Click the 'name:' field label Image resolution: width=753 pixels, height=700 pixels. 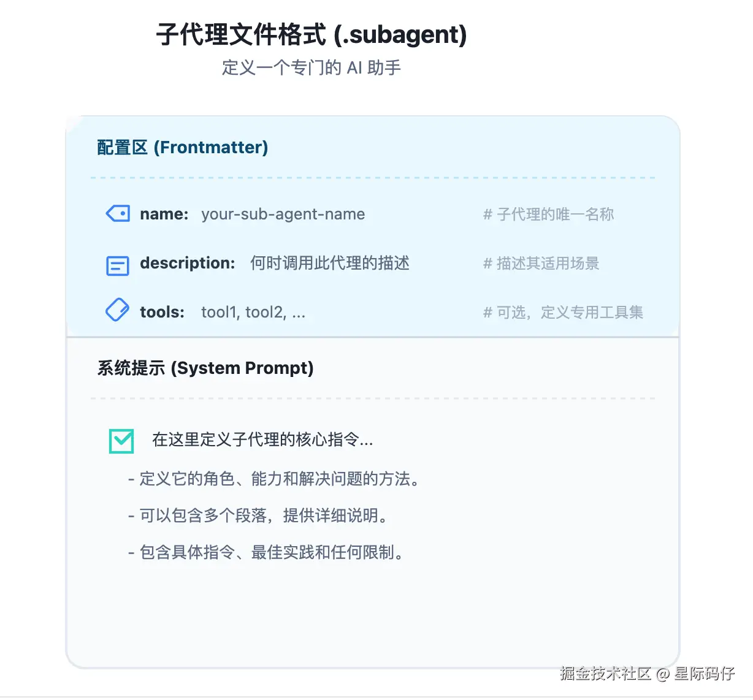(x=164, y=214)
